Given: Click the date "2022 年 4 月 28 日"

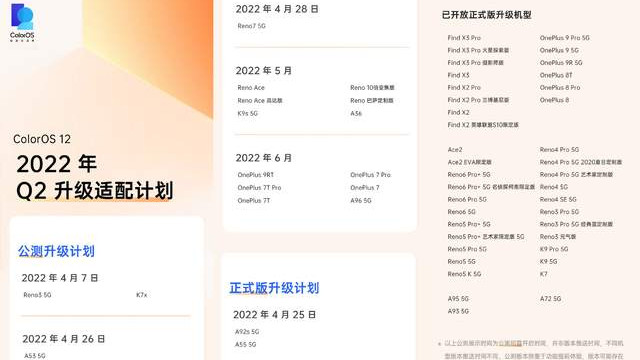Looking at the screenshot, I should pos(277,9).
